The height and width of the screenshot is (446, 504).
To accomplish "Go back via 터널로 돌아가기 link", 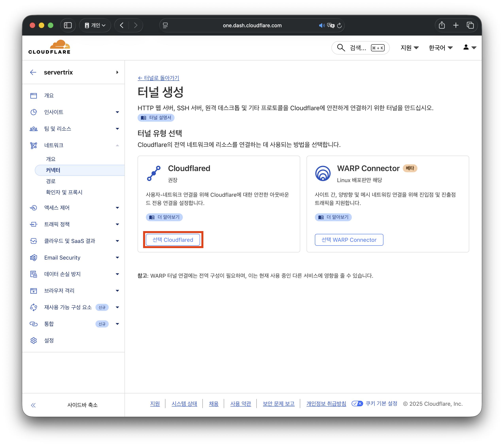I will 158,78.
